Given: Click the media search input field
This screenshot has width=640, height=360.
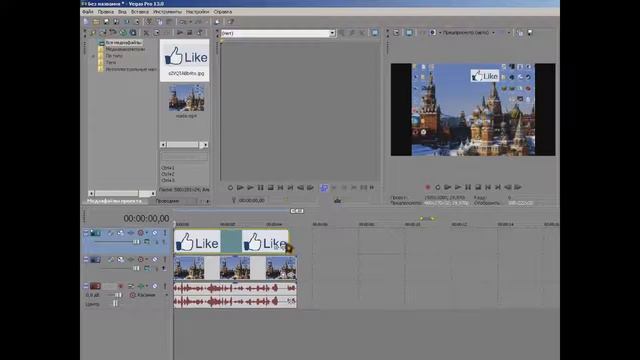Looking at the screenshot, I should (184, 157).
